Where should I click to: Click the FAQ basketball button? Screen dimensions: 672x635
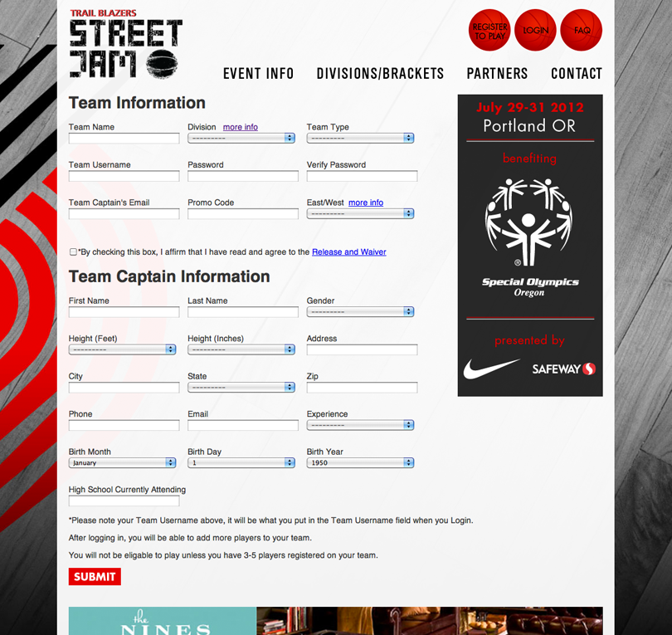[581, 31]
